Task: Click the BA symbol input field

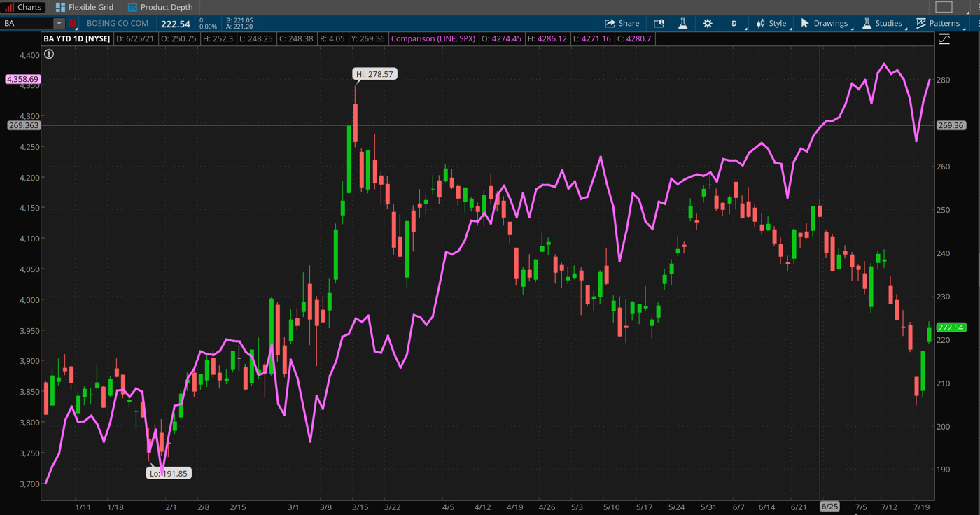Action: [27, 23]
